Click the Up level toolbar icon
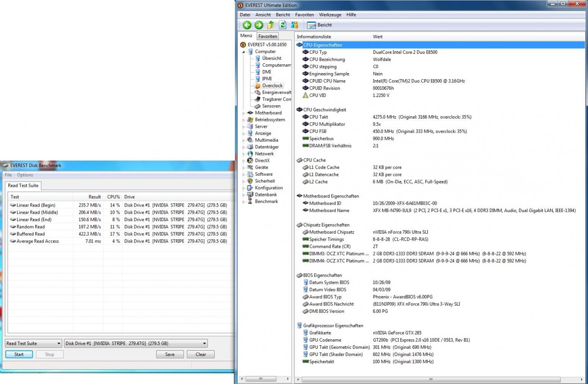 point(270,25)
